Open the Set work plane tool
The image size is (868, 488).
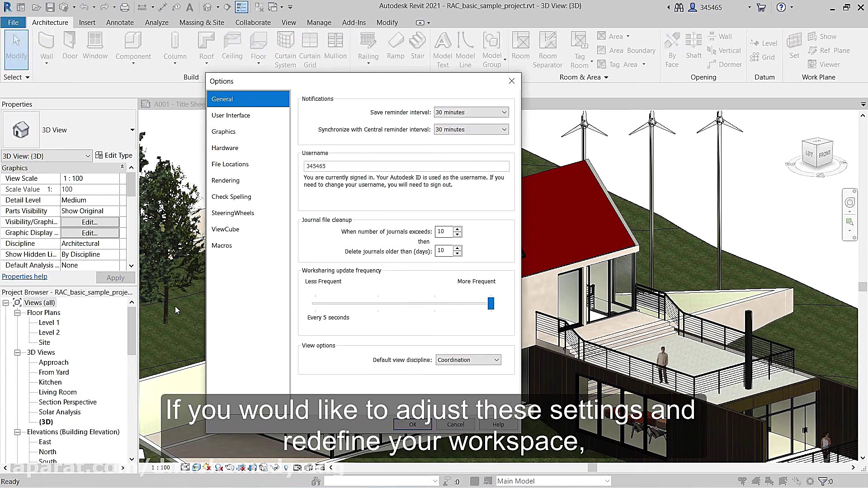794,47
